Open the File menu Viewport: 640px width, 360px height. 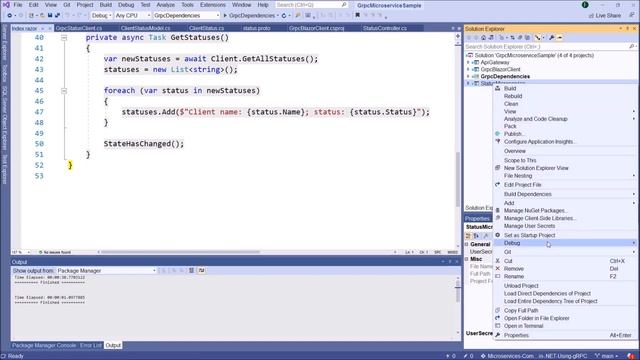click(18, 5)
